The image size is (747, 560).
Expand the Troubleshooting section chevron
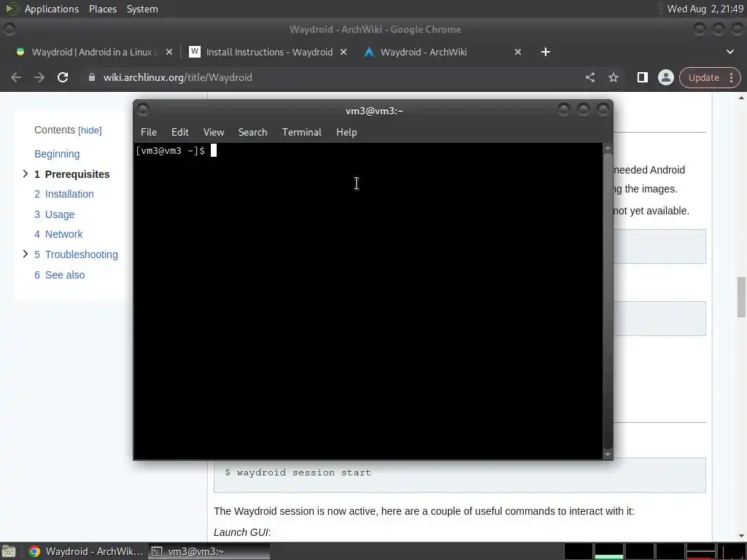coord(26,254)
